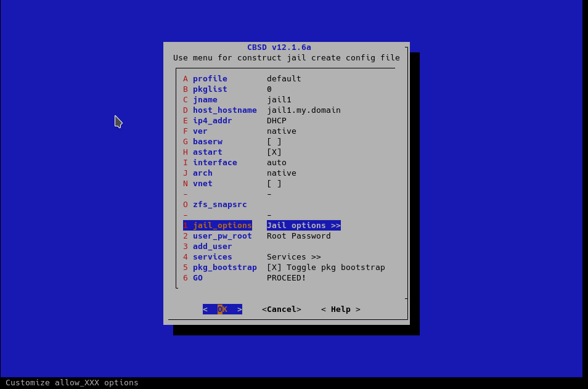This screenshot has height=389, width=588.
Task: Open the services entry
Action: (x=212, y=257)
